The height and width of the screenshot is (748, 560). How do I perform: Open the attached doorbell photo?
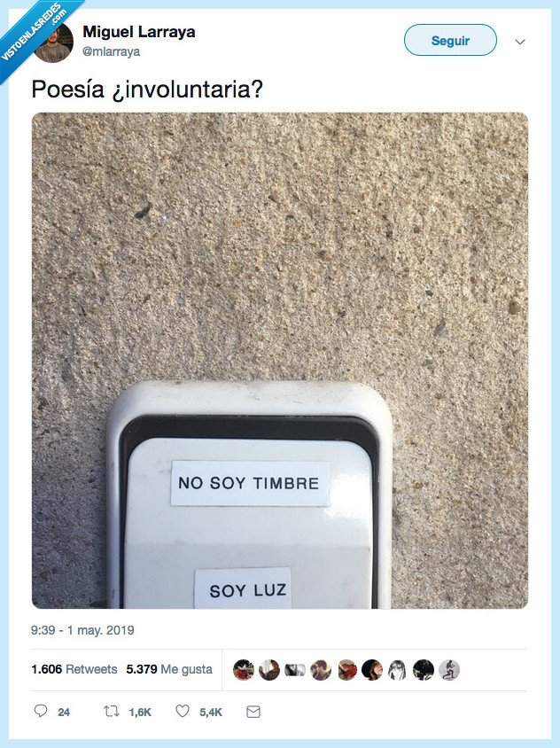(280, 360)
